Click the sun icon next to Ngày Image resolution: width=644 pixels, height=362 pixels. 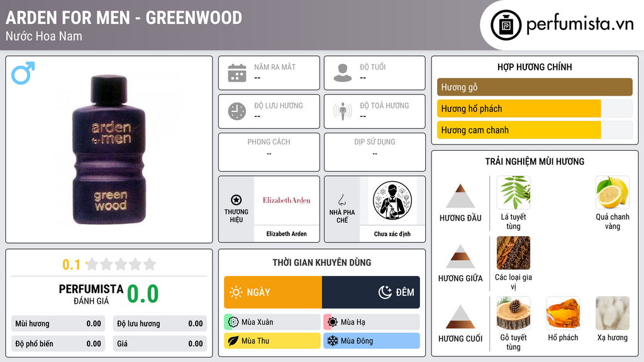point(236,292)
